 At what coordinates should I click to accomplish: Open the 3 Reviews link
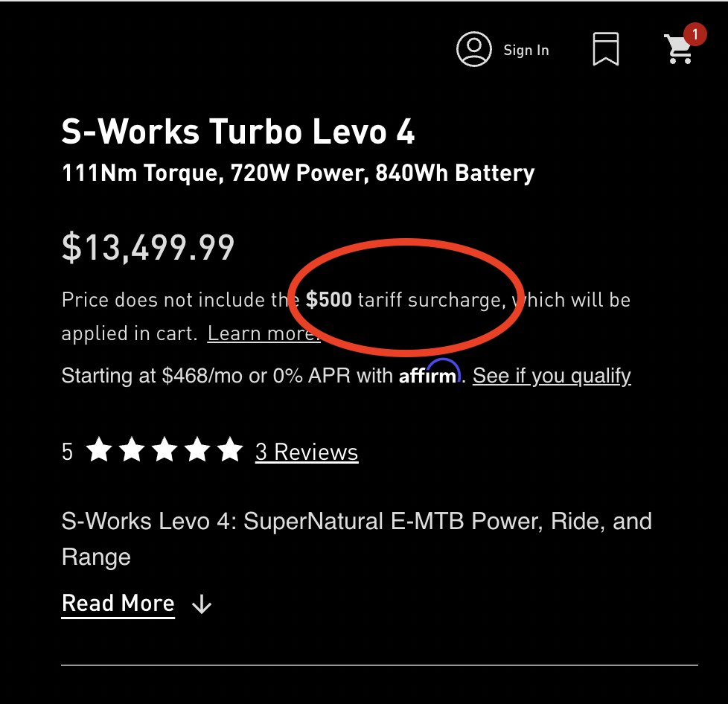tap(306, 452)
